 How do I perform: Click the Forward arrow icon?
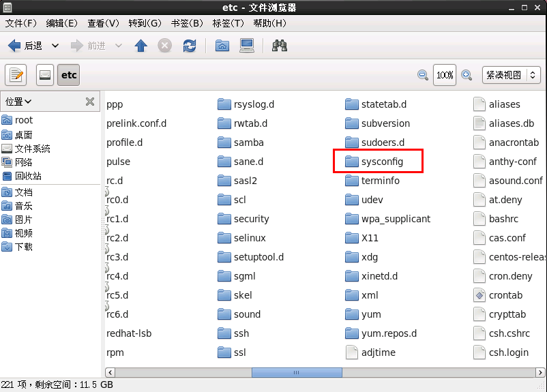point(77,46)
